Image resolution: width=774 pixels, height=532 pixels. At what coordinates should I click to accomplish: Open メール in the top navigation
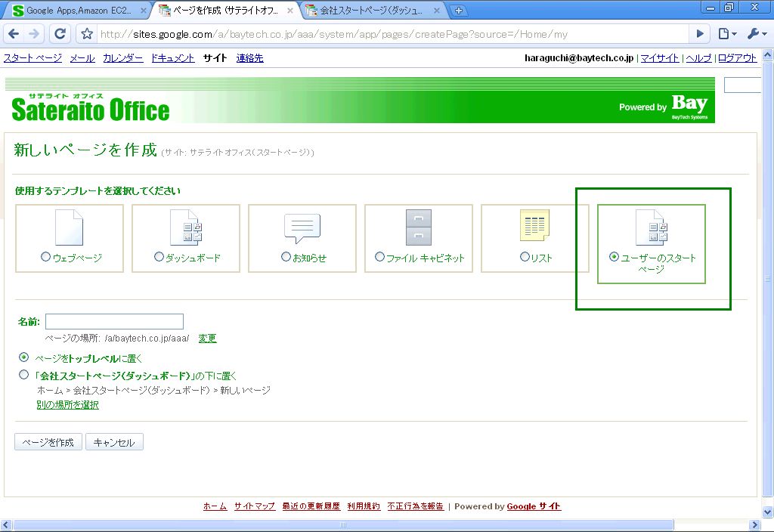click(82, 57)
